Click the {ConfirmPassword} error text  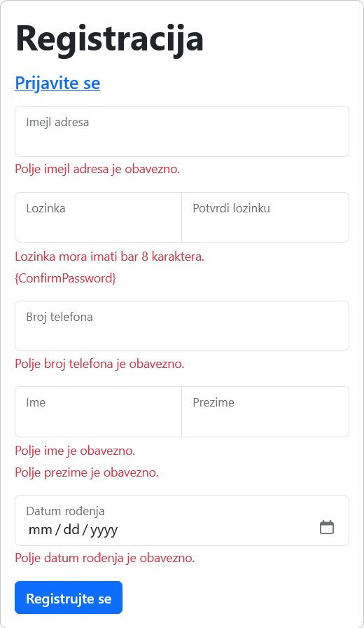tap(65, 278)
